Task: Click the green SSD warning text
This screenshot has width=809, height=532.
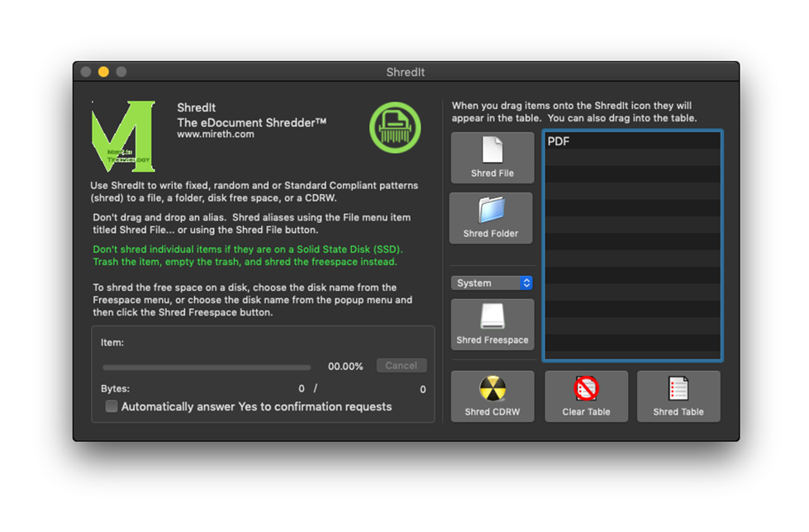Action: click(248, 255)
